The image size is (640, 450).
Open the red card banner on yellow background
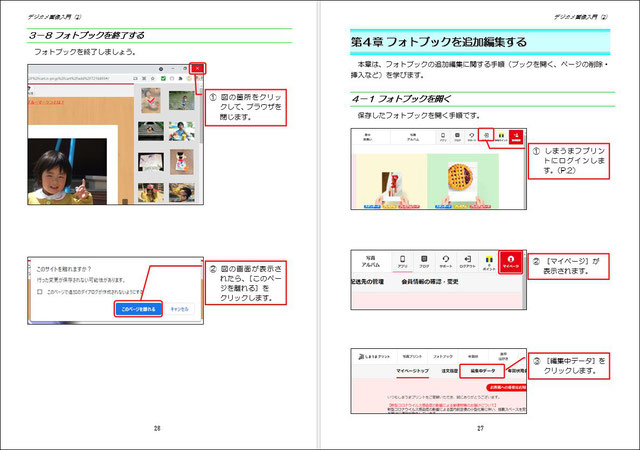[392, 181]
